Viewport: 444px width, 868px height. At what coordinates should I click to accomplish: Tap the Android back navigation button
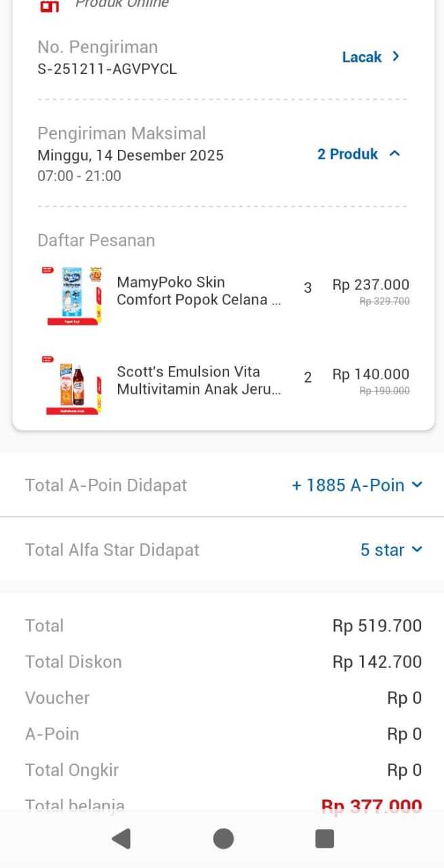(x=121, y=839)
